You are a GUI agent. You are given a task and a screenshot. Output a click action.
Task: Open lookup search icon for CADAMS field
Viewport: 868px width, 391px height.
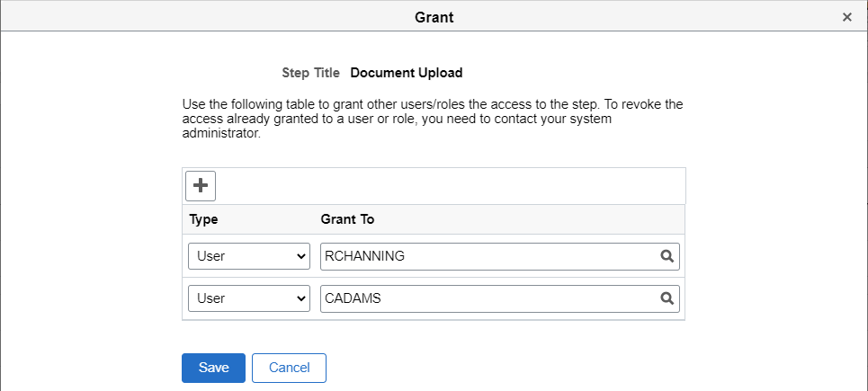pyautogui.click(x=667, y=298)
